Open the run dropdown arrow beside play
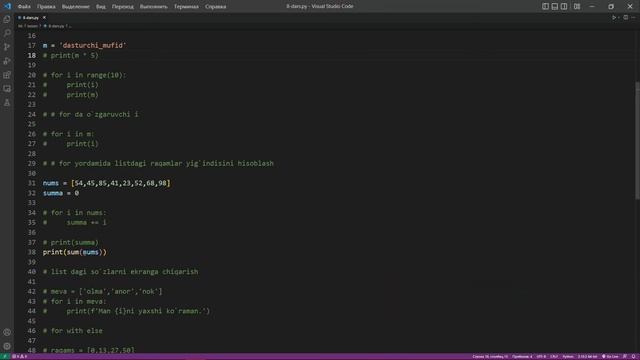This screenshot has width=640, height=360. coord(619,18)
